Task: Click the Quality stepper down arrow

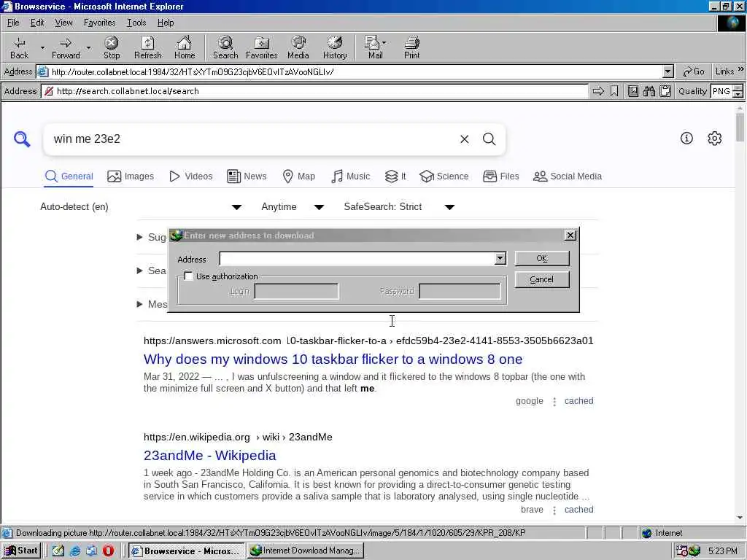Action: pyautogui.click(x=738, y=94)
